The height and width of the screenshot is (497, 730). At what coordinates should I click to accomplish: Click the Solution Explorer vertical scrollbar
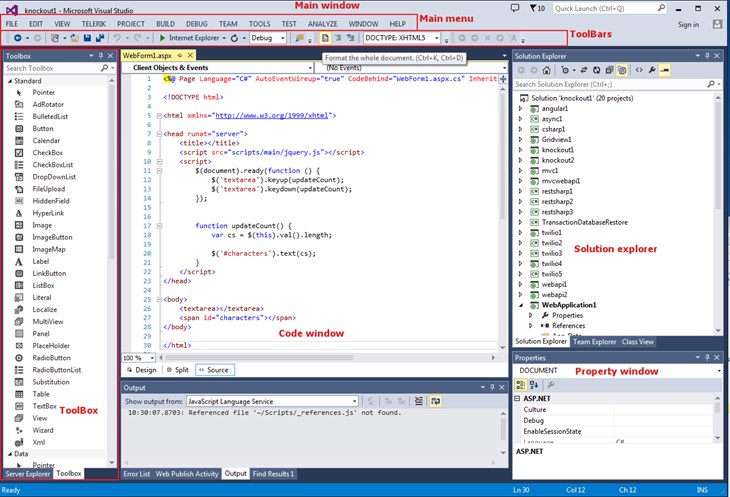(x=718, y=154)
